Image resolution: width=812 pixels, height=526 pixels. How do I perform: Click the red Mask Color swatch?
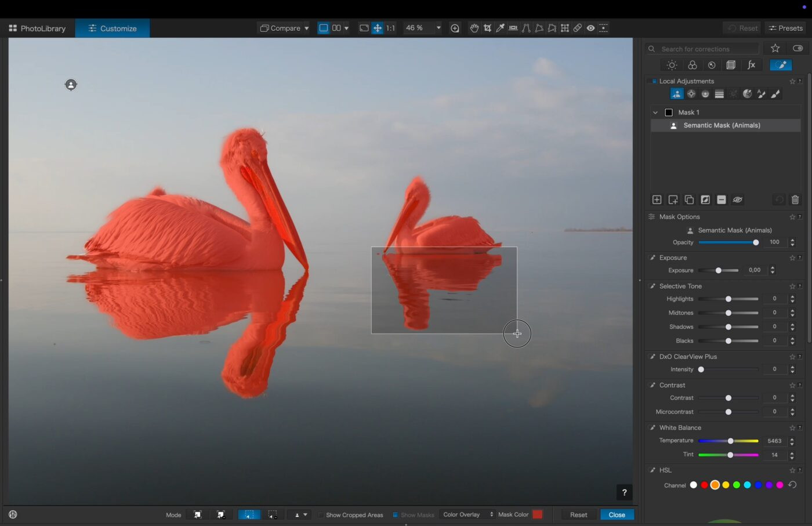point(538,514)
